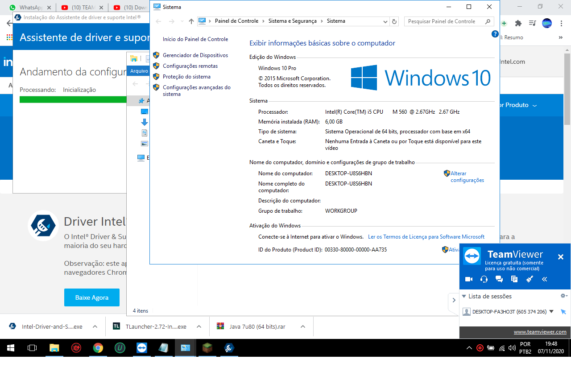Show hidden bookmarks double-chevron in Chrome

561,37
